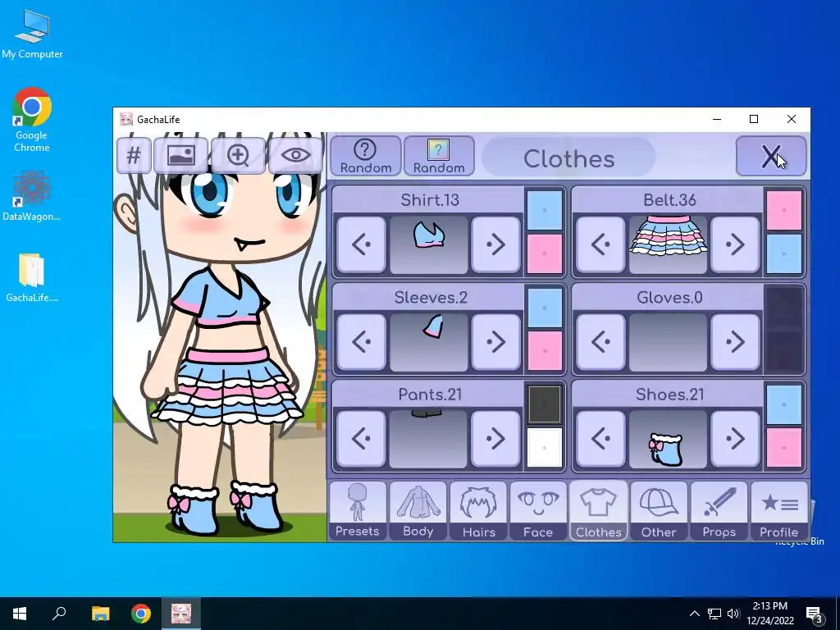Viewport: 840px width, 630px height.
Task: Click the volume speaker tray icon
Action: tap(733, 614)
